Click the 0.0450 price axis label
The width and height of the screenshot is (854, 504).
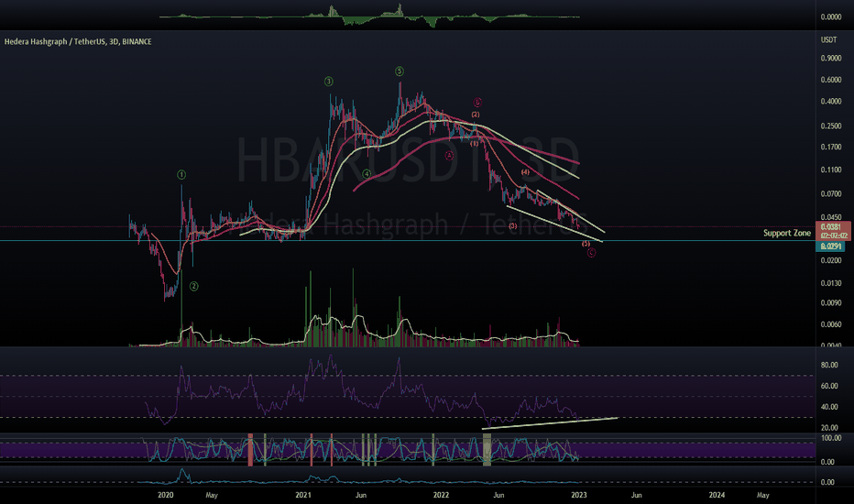pyautogui.click(x=831, y=217)
